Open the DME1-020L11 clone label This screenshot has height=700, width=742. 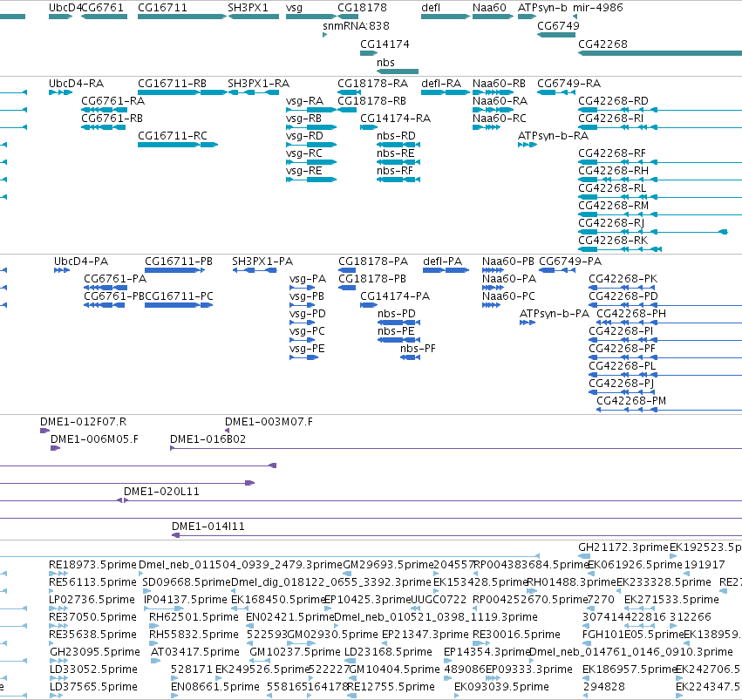click(x=161, y=492)
